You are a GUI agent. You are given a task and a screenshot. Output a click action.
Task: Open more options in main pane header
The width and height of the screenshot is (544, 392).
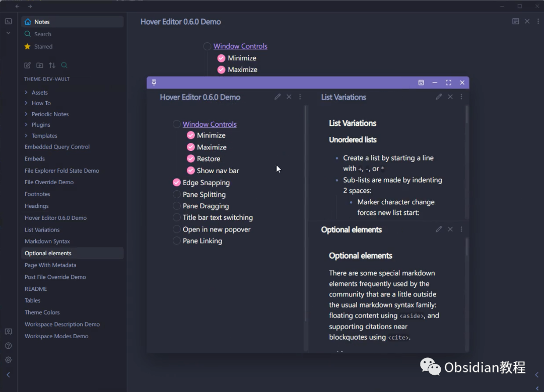click(538, 22)
